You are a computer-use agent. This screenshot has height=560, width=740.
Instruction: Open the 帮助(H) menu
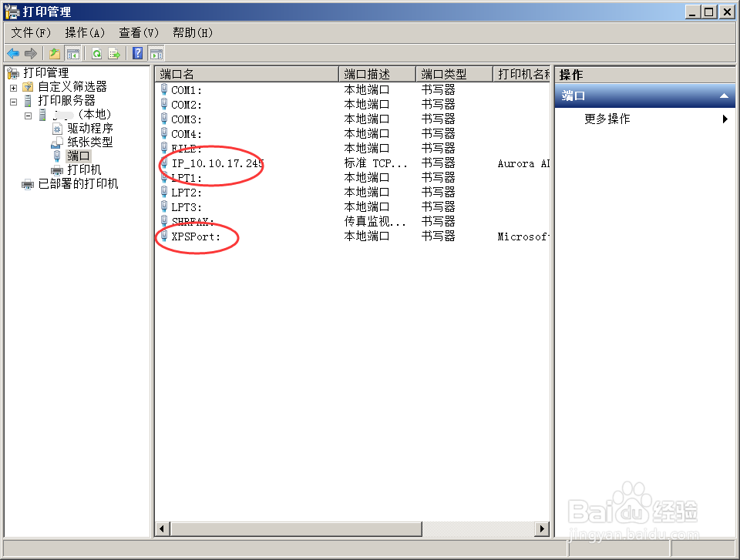(193, 32)
